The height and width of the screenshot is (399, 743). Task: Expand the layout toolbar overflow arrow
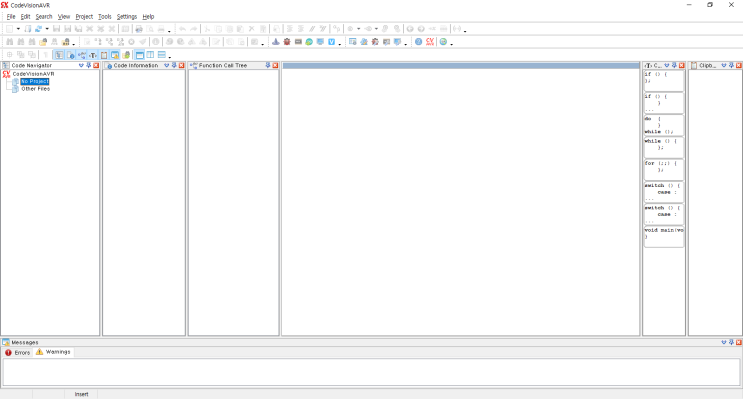pyautogui.click(x=170, y=57)
